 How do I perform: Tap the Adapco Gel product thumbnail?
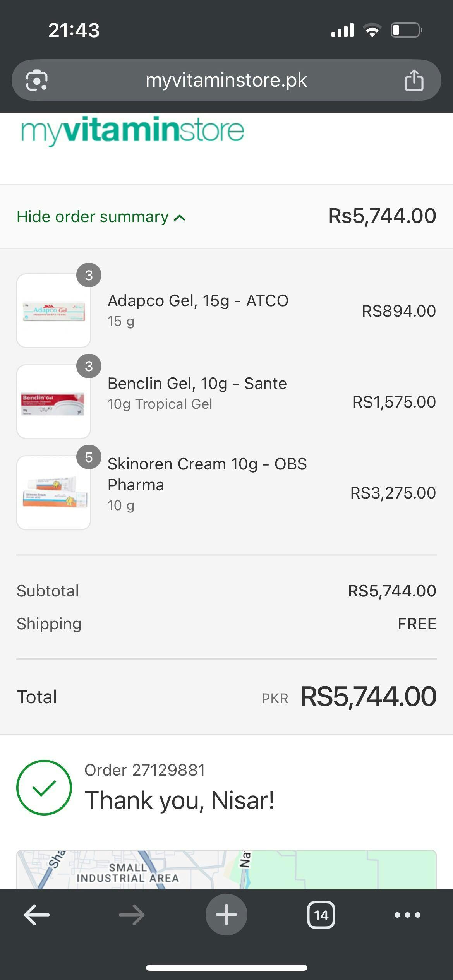[53, 310]
